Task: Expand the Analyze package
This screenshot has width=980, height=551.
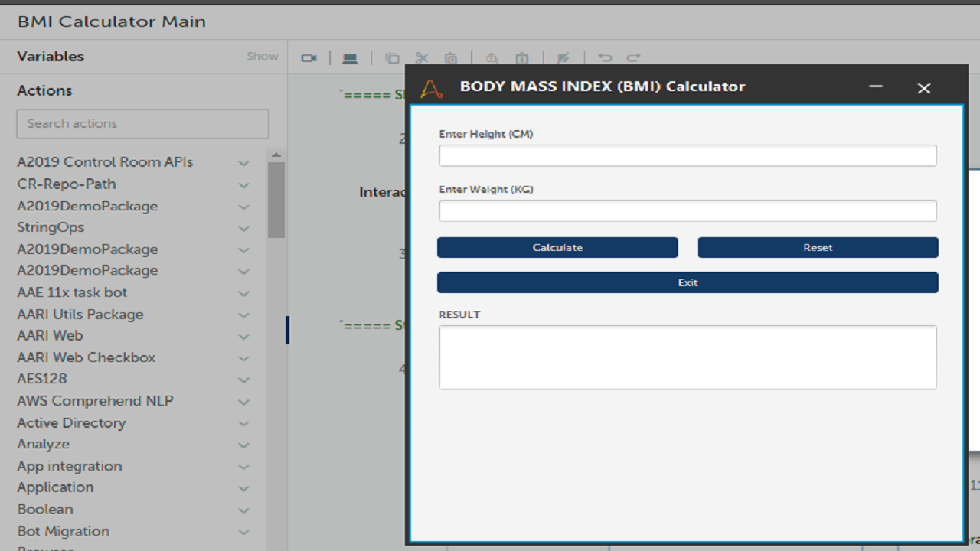Action: tap(243, 445)
